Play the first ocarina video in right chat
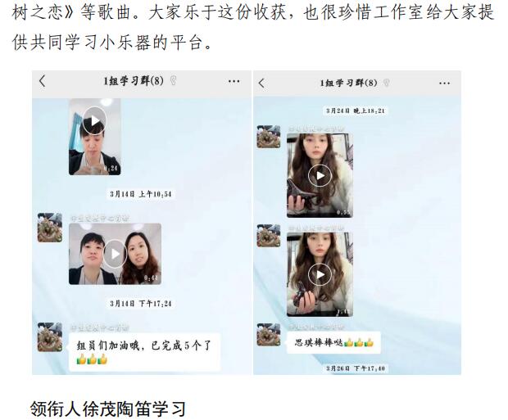Viewport: 508px width, 420px height. pyautogui.click(x=320, y=175)
